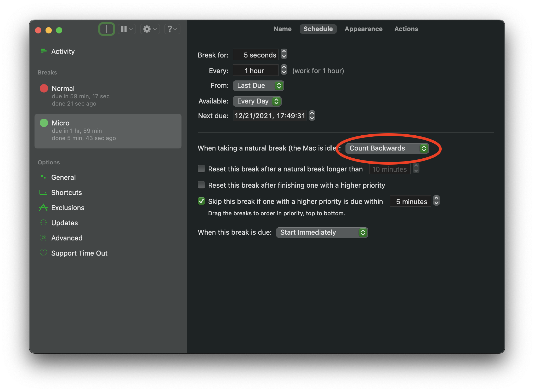Click the 5 minutes skip threshold stepper
This screenshot has width=534, height=392.
click(436, 201)
